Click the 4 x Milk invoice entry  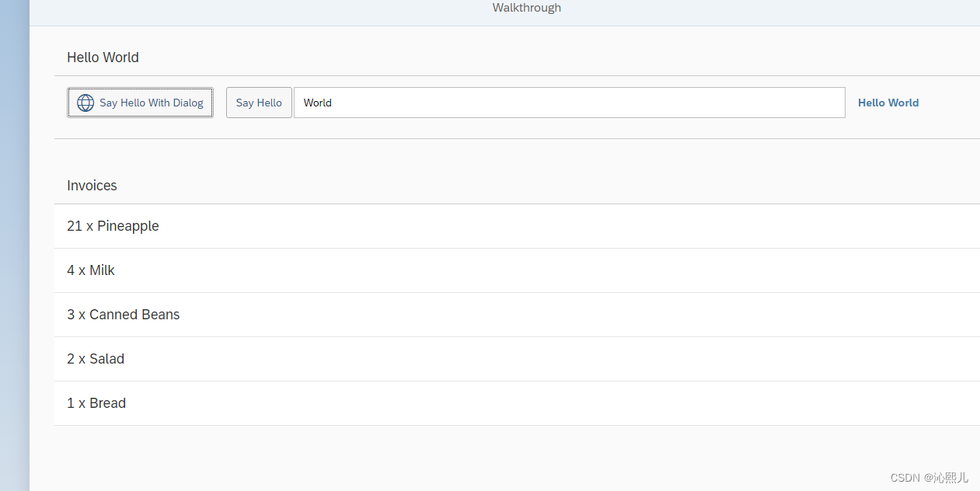90,270
